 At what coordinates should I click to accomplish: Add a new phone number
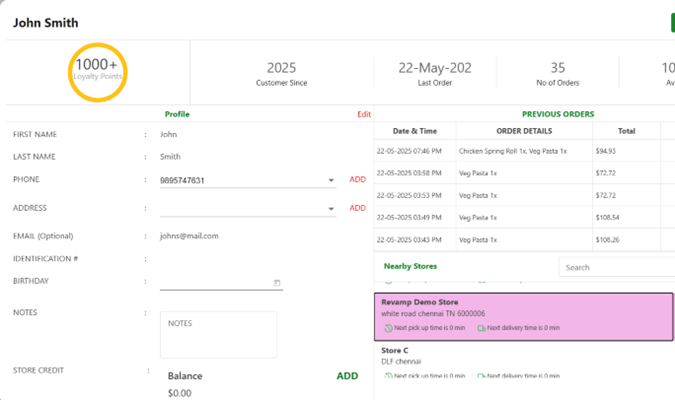point(357,180)
